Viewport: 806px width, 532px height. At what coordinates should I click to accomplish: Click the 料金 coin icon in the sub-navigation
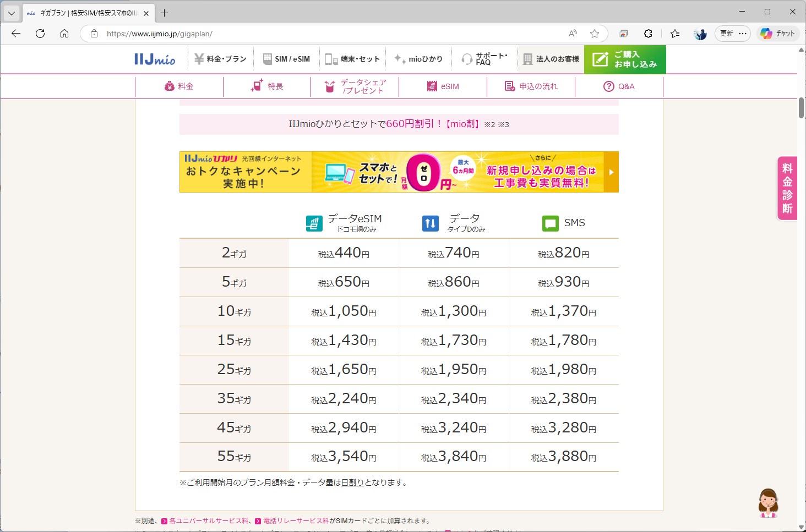168,86
